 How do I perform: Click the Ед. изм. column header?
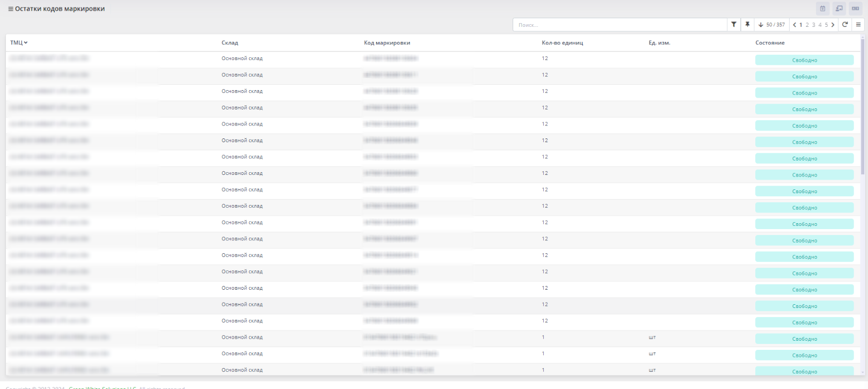click(659, 43)
